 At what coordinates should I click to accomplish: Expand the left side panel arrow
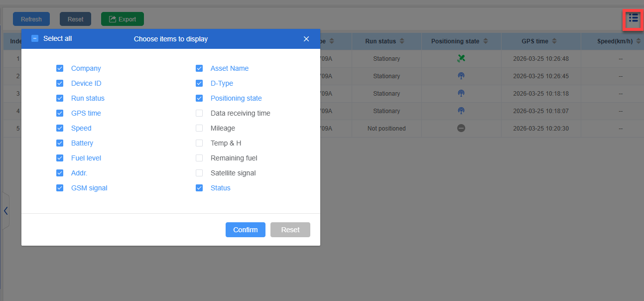coord(5,211)
